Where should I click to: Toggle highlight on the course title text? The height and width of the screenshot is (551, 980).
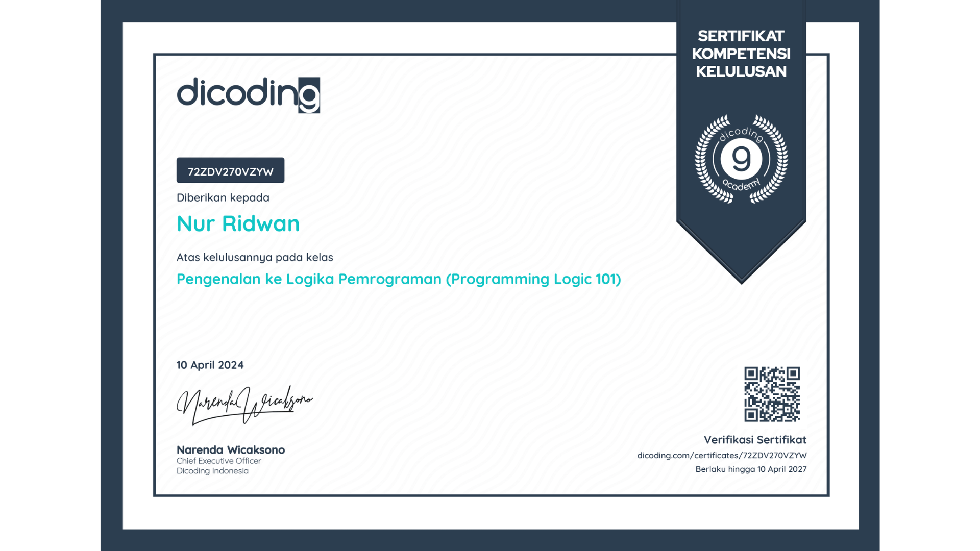[398, 279]
